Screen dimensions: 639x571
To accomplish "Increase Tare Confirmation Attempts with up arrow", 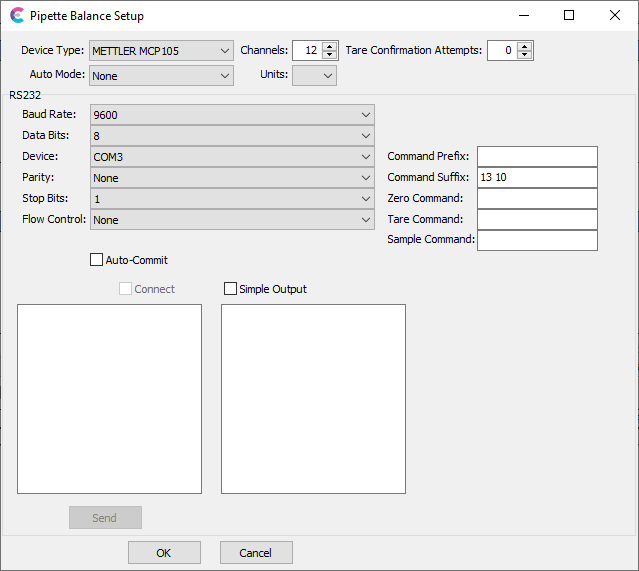I will (525, 46).
